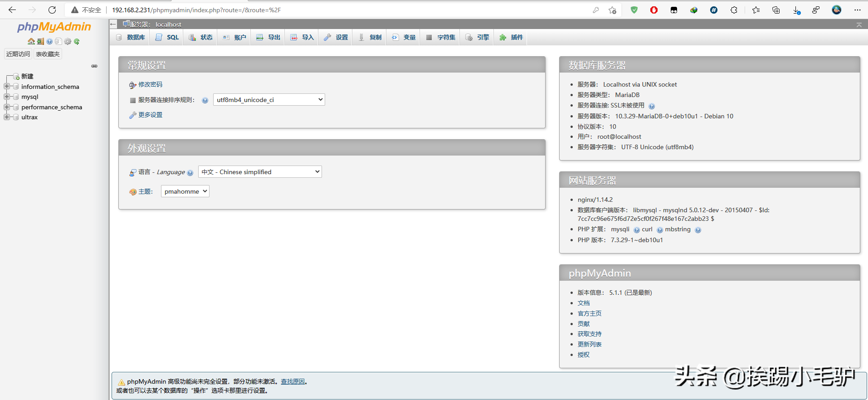Open the phpMyAdmin home icon
Viewport: 868px width, 400px height.
(31, 41)
